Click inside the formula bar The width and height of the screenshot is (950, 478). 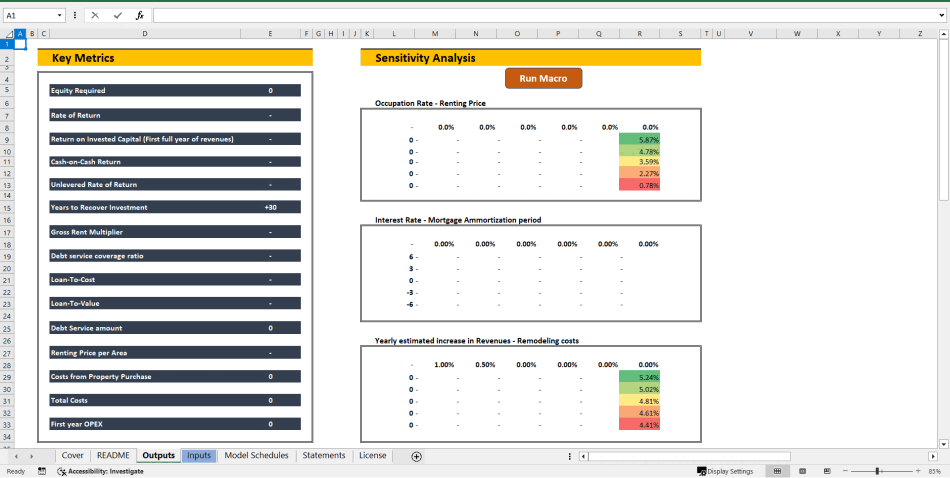(543, 15)
